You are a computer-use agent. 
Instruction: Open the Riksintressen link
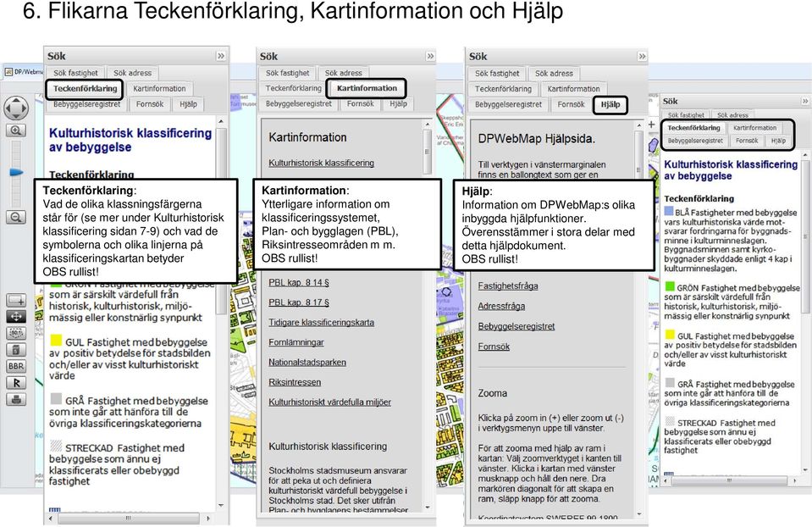point(295,382)
